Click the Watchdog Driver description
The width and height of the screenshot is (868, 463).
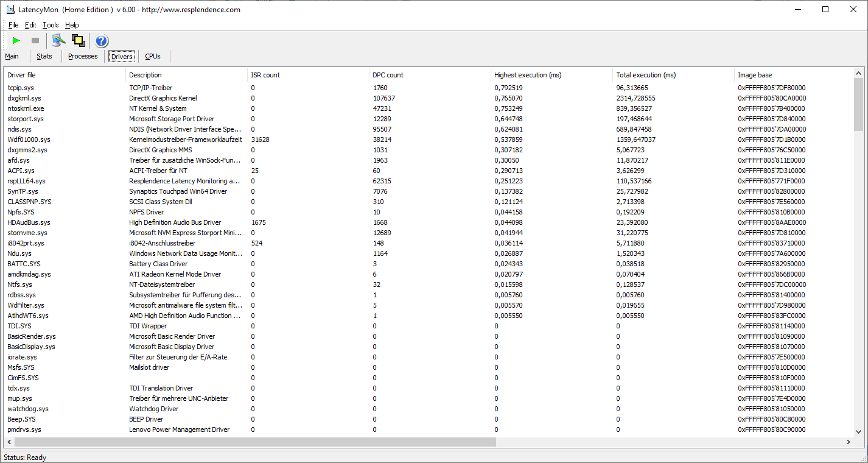(154, 409)
